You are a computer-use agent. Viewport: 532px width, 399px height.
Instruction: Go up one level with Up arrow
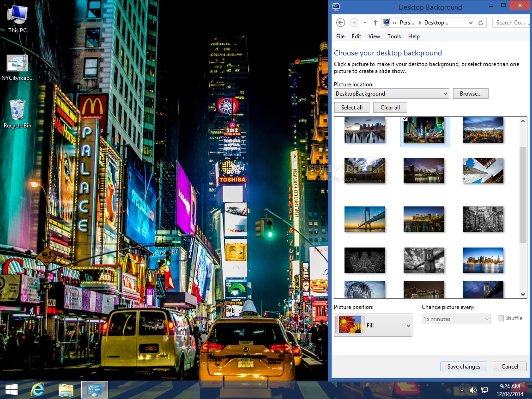click(375, 23)
